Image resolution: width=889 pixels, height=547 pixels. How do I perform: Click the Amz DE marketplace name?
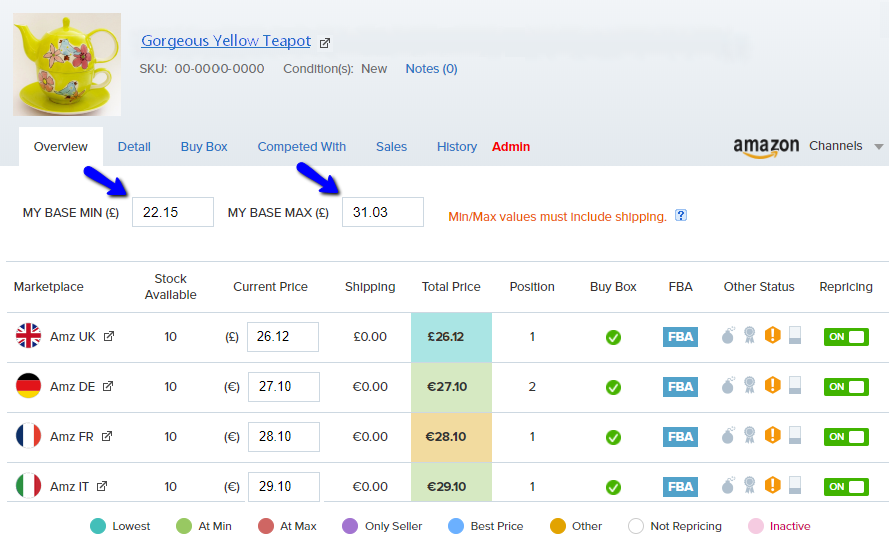72,387
